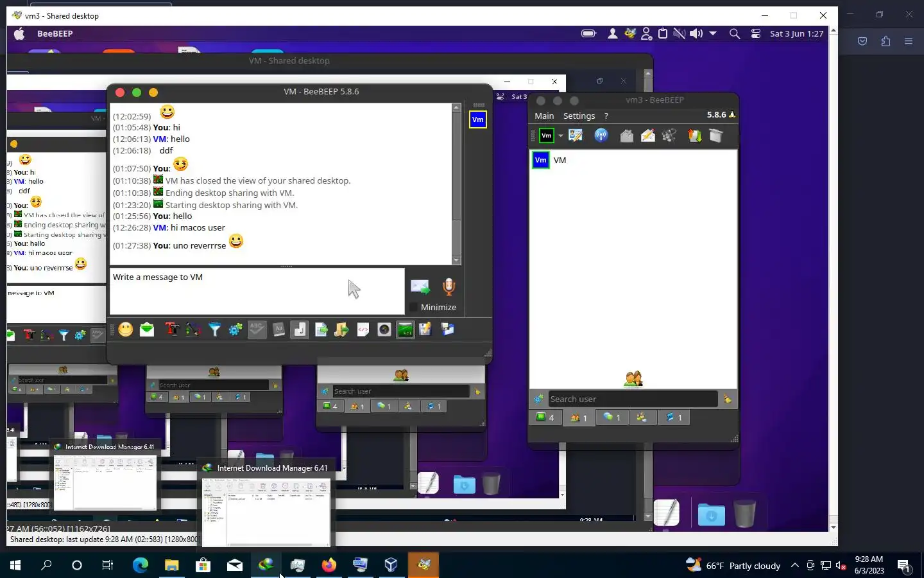Click the green envelope icon in chat toolbar
This screenshot has width=924, height=578.
coord(147,329)
